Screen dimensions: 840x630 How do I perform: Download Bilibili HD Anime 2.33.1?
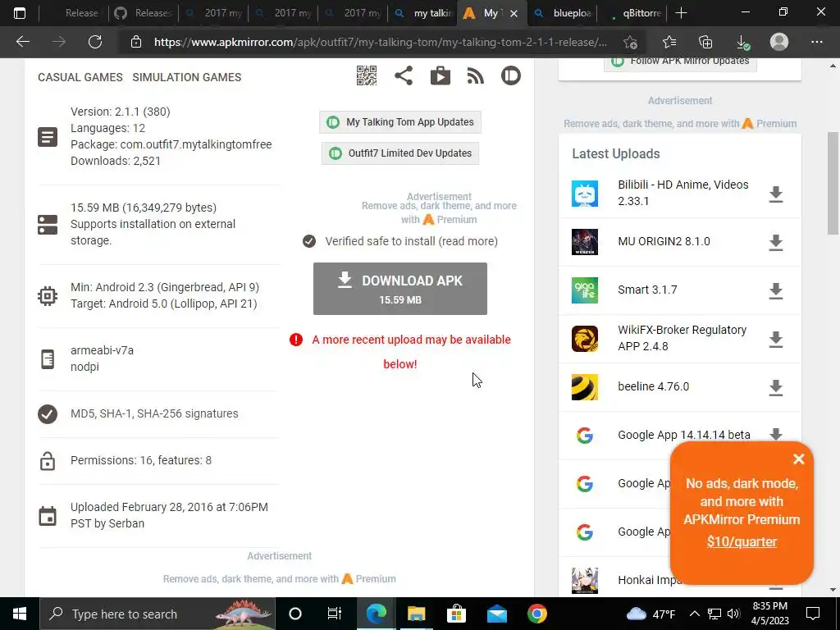[776, 194]
